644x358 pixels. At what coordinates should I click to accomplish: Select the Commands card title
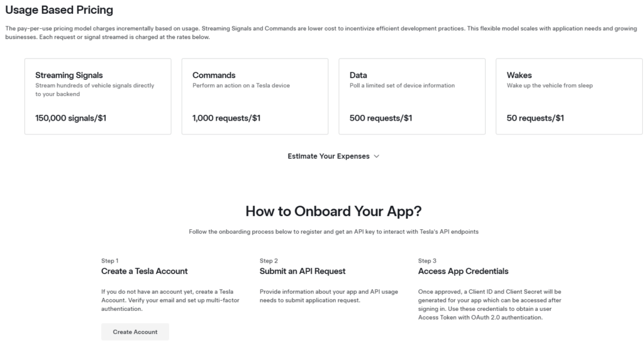(x=214, y=75)
